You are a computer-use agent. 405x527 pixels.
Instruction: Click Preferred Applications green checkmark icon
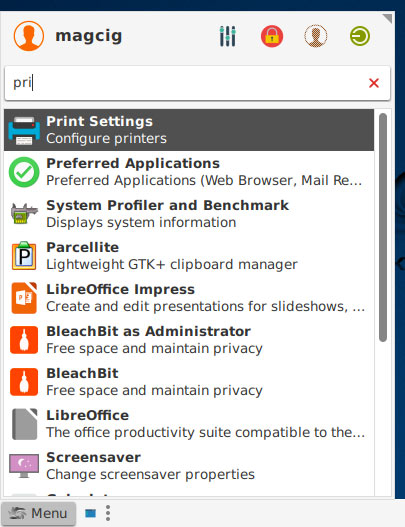pos(24,172)
